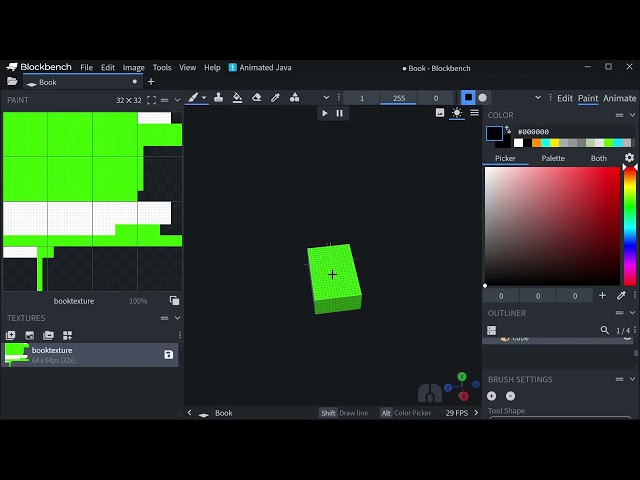Viewport: 640px width, 480px height.
Task: Pause the viewport animation
Action: pos(339,113)
